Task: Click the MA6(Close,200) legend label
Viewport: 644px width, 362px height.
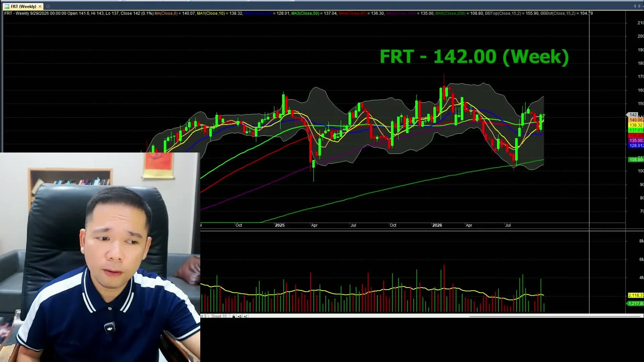Action: click(x=450, y=13)
